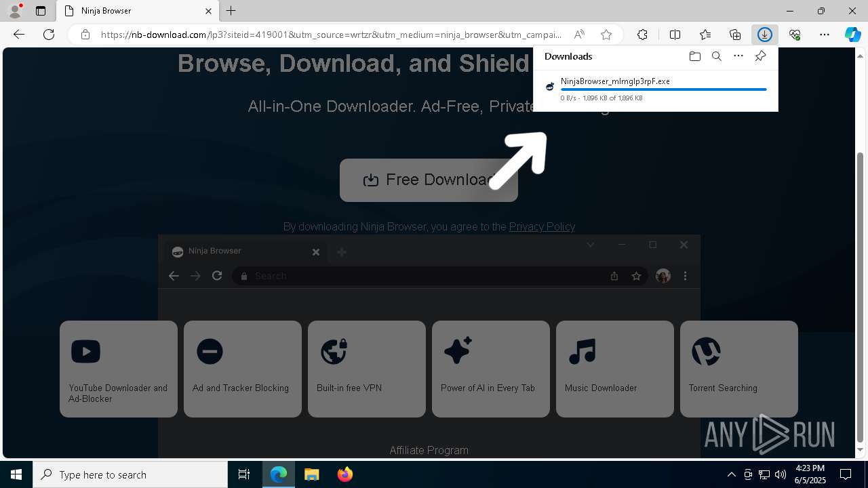
Task: Open Task View on the taskbar
Action: click(244, 474)
